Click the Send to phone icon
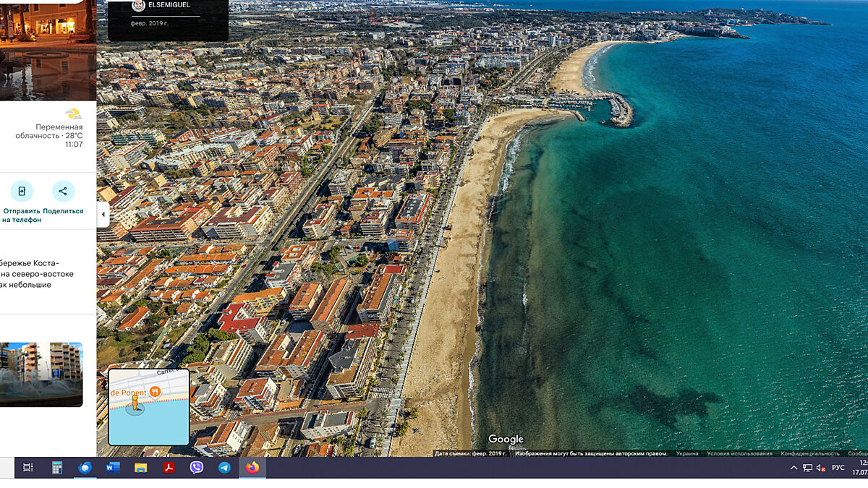 coord(22,192)
